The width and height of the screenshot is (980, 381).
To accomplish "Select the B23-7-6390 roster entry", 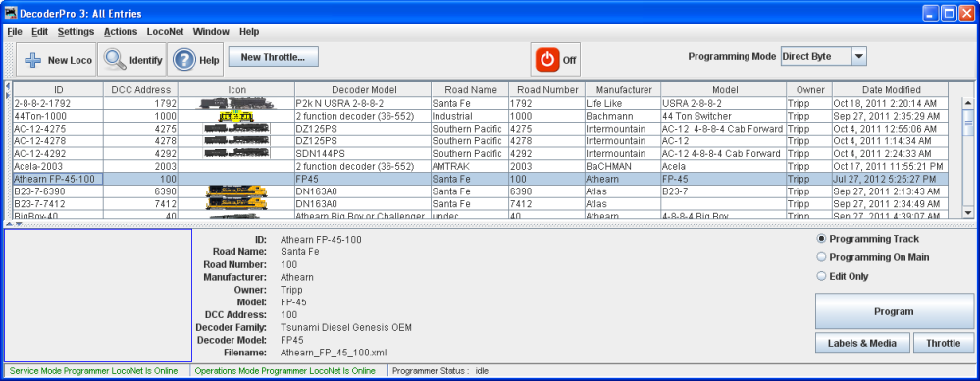I will click(481, 190).
